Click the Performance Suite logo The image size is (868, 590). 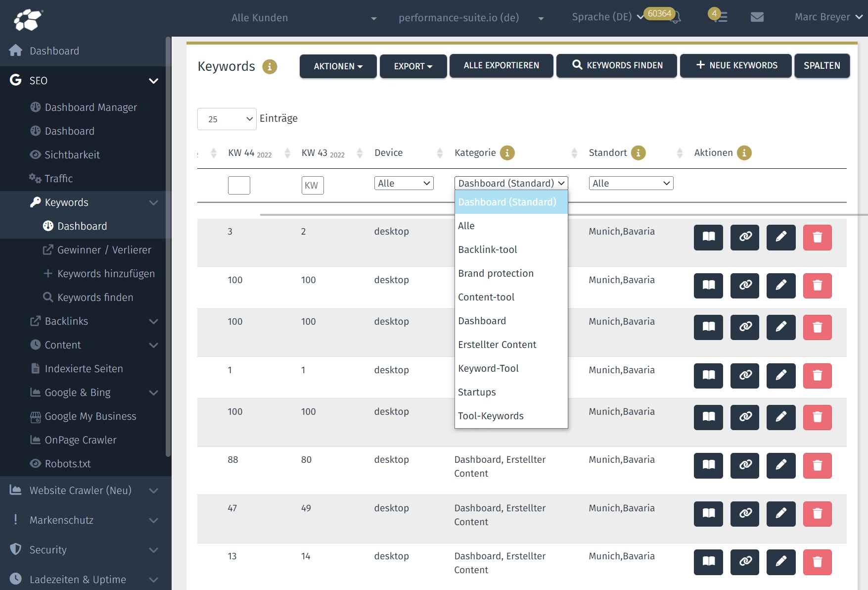pos(28,20)
